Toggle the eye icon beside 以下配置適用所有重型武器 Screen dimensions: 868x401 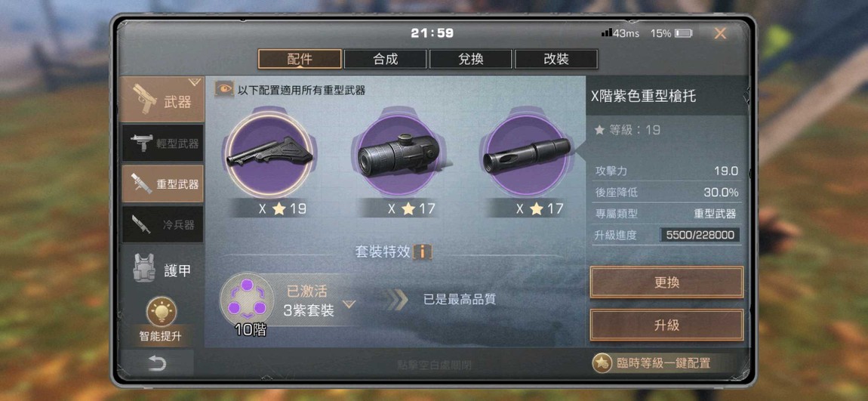coord(224,89)
